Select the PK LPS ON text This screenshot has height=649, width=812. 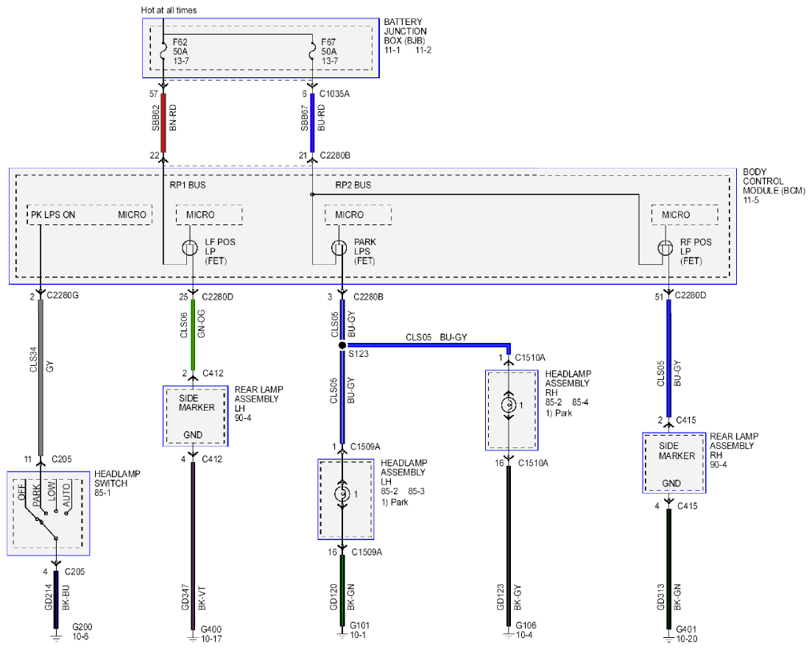coord(53,215)
